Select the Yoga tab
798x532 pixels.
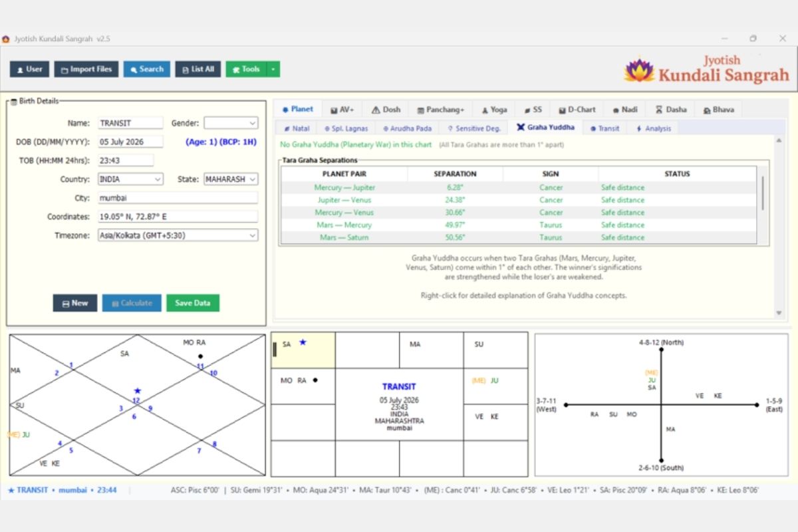click(494, 110)
